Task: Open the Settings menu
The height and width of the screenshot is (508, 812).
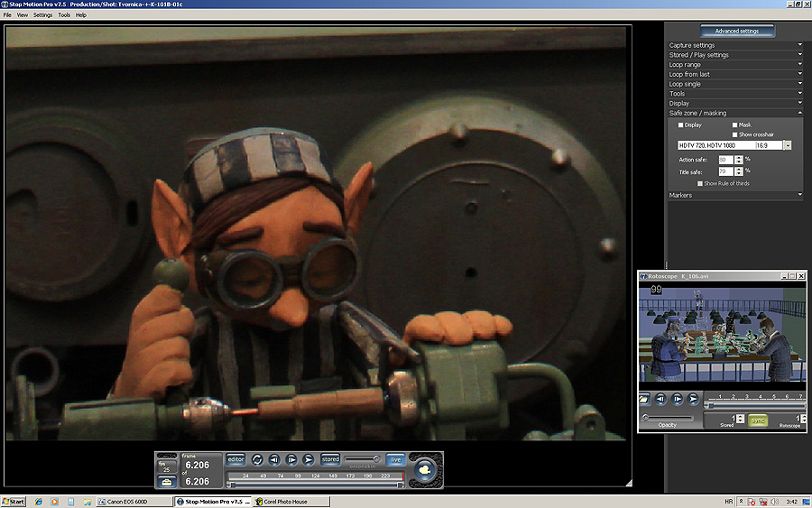Action: [43, 15]
